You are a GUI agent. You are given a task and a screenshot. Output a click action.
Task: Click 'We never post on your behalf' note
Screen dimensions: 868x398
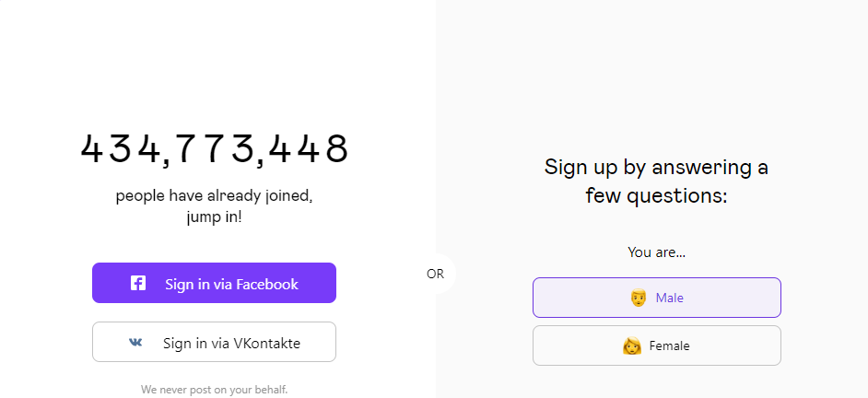[x=214, y=390]
